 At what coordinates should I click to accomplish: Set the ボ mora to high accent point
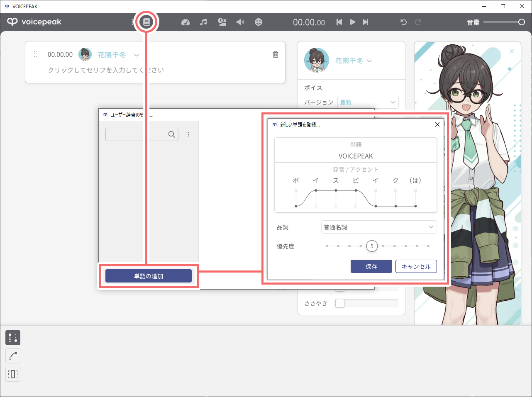point(296,190)
